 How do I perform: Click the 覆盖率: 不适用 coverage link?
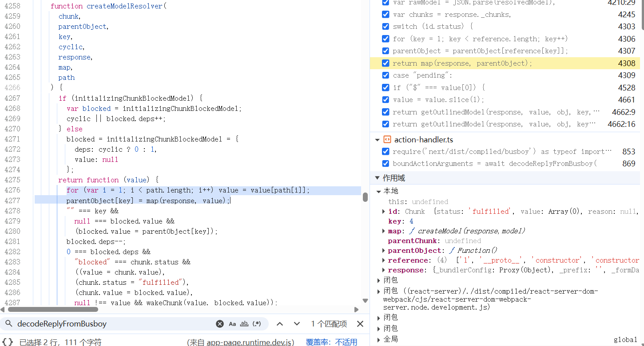click(x=331, y=342)
